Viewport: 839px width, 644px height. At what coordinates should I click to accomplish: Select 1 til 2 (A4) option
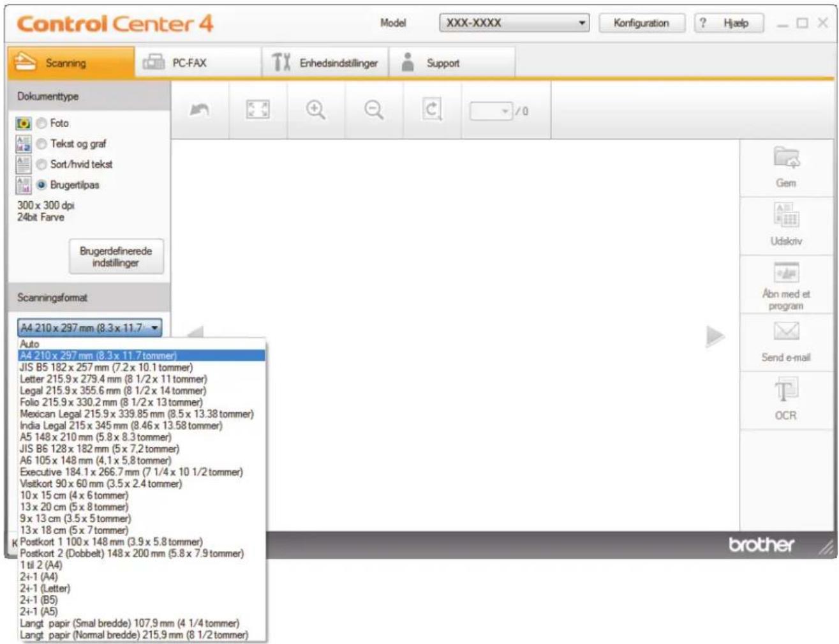[x=142, y=565]
